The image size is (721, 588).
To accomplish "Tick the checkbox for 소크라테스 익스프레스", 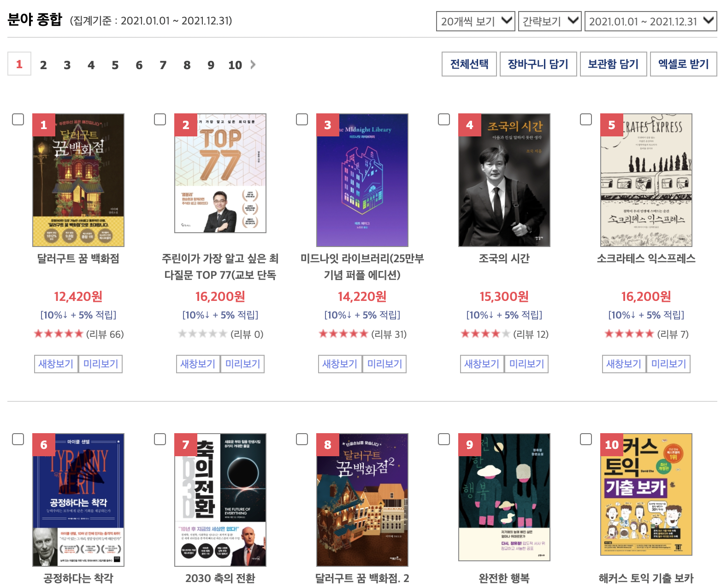I will pos(586,119).
